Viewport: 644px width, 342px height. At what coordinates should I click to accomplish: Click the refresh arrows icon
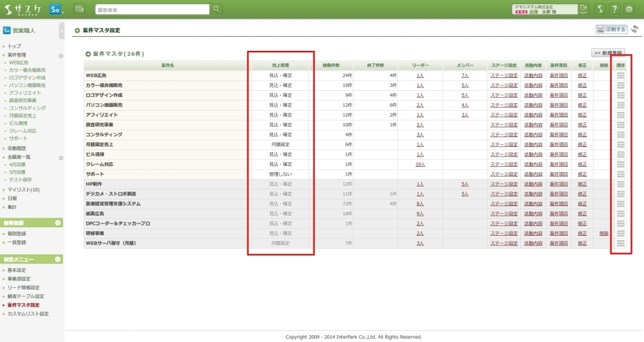[635, 30]
